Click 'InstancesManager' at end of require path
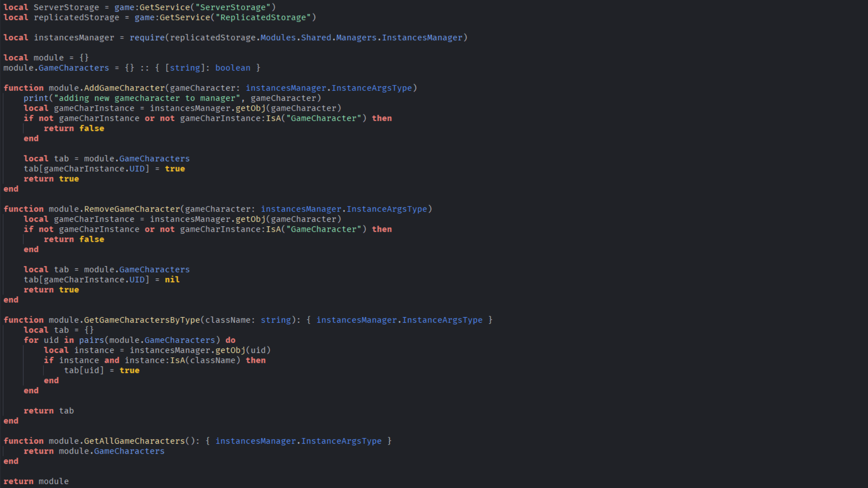The image size is (868, 488). (x=422, y=38)
